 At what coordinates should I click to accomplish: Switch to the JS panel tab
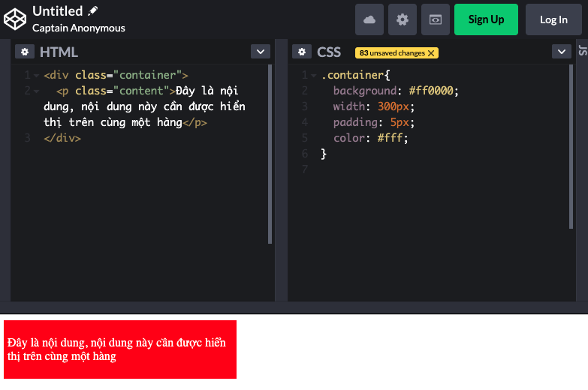coord(582,51)
